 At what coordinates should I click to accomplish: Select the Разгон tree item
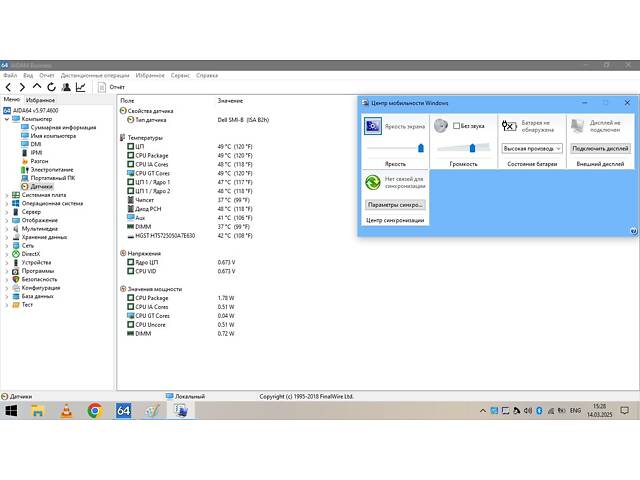pos(39,161)
